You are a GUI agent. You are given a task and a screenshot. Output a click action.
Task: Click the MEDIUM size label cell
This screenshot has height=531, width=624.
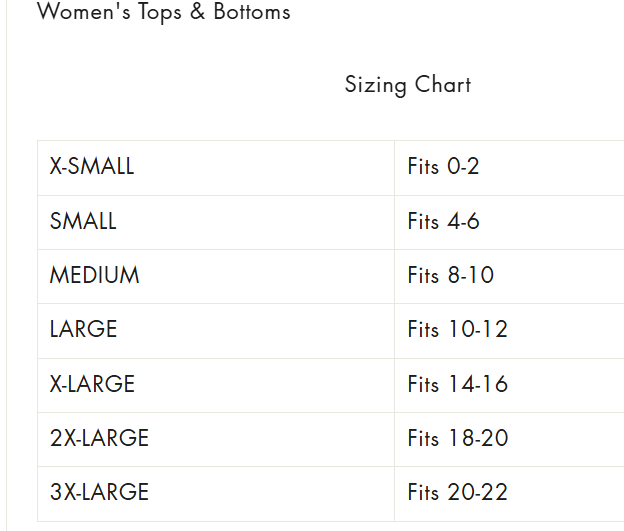point(94,275)
